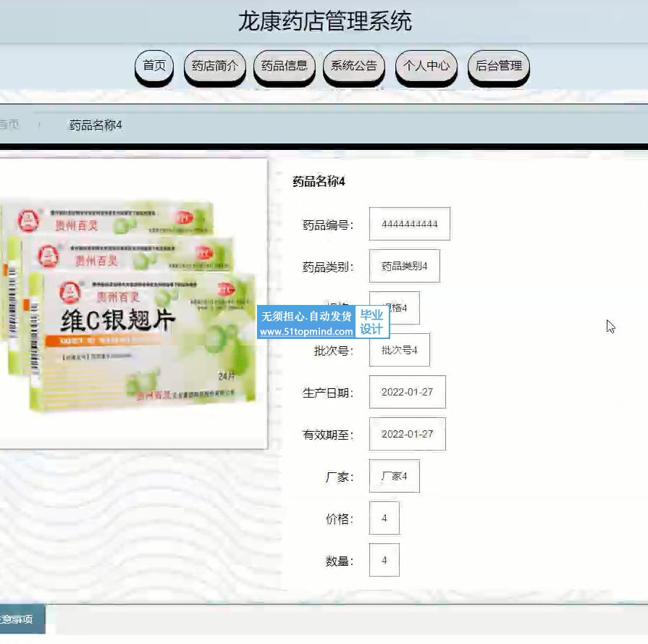
Task: Click the 有效期至 value field
Action: (408, 434)
